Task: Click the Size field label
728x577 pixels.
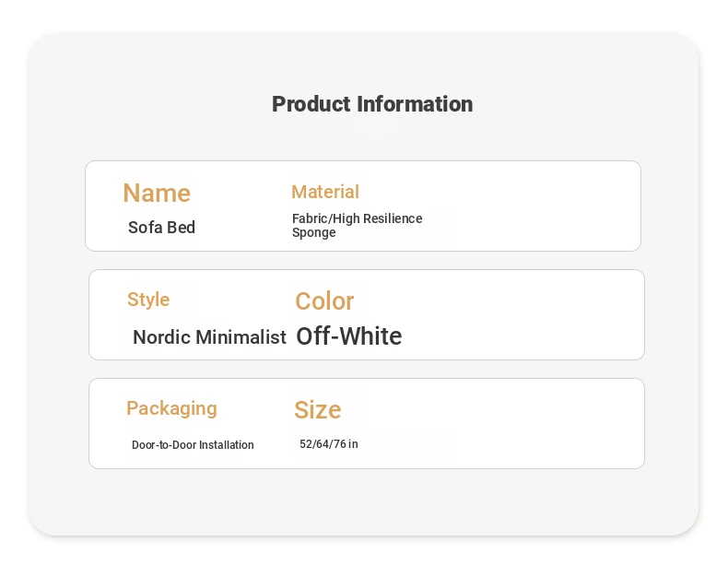Action: click(x=318, y=410)
